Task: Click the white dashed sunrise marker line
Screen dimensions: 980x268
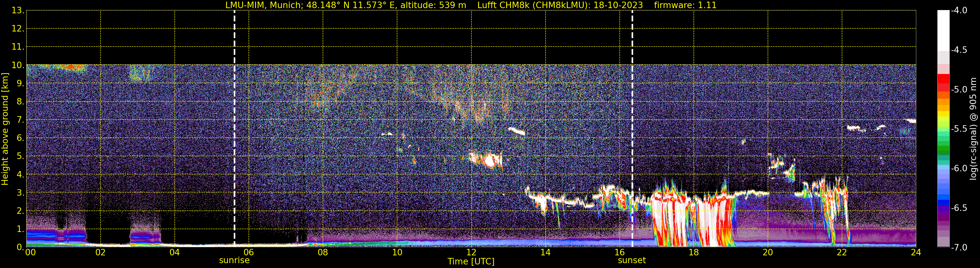Action: pos(234,128)
